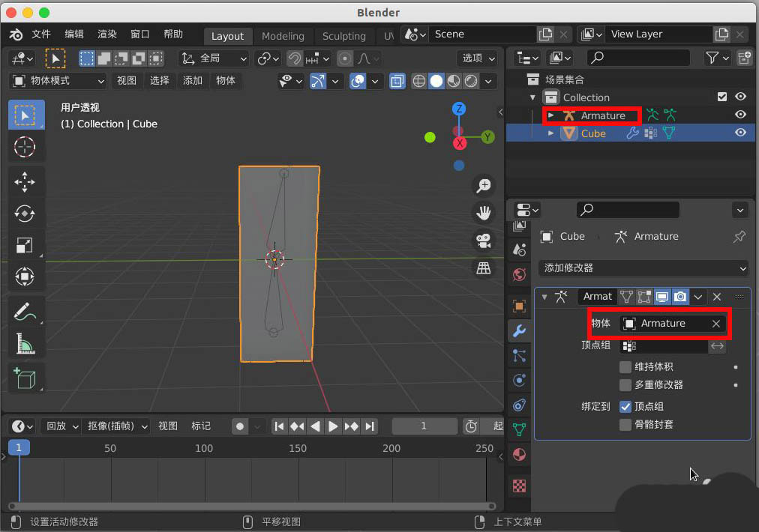Collapse the Armature modifier panel triangle
Screen dimensions: 759x532
point(544,297)
